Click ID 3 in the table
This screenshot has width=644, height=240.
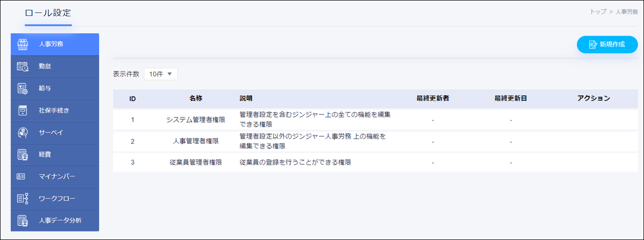(x=133, y=163)
